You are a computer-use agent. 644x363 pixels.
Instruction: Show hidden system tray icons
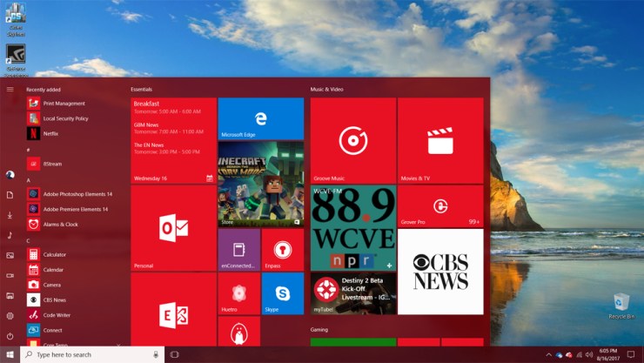click(x=549, y=354)
